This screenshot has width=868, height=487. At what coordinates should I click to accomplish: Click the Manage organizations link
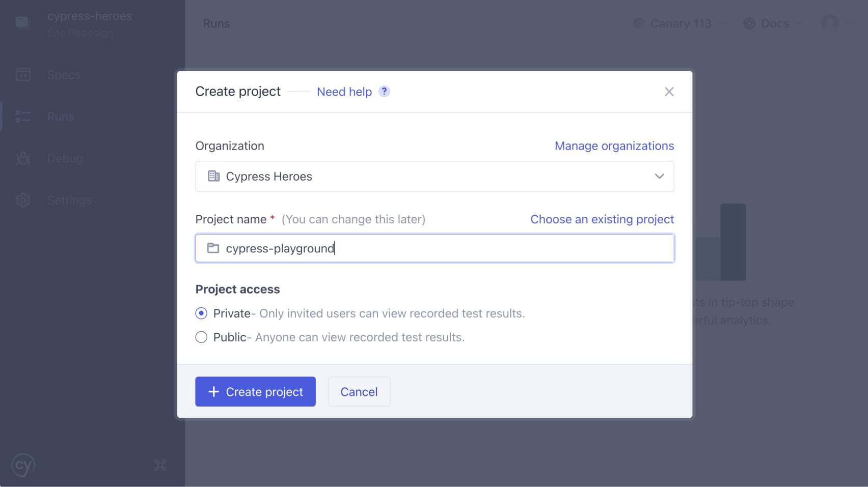click(614, 146)
